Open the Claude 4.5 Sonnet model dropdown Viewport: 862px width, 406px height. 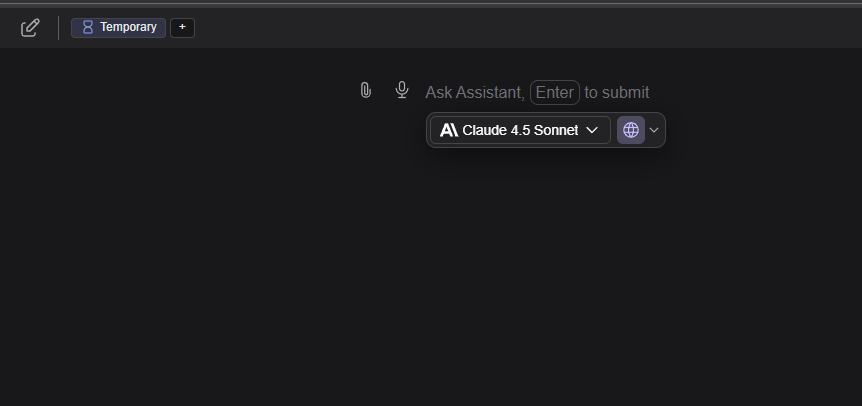520,130
